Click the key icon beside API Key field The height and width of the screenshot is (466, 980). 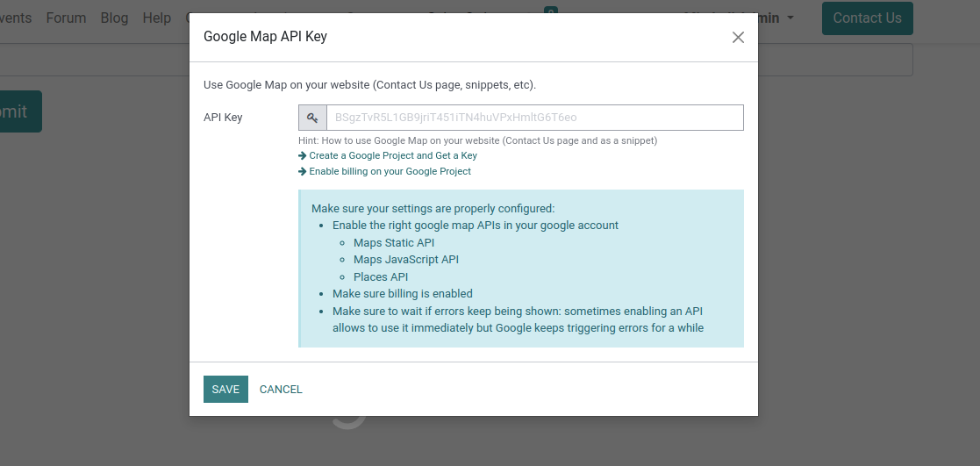pyautogui.click(x=312, y=118)
